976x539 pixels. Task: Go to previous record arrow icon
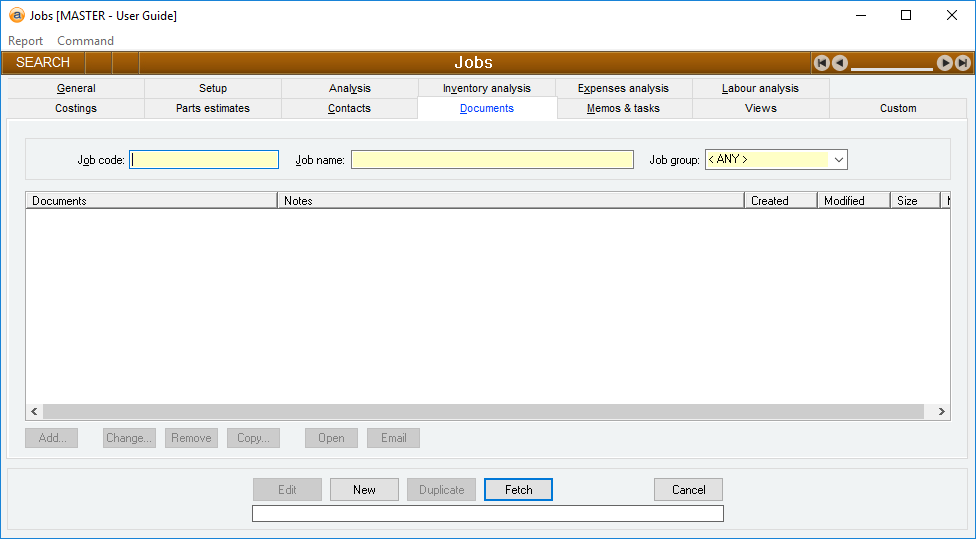pos(840,63)
